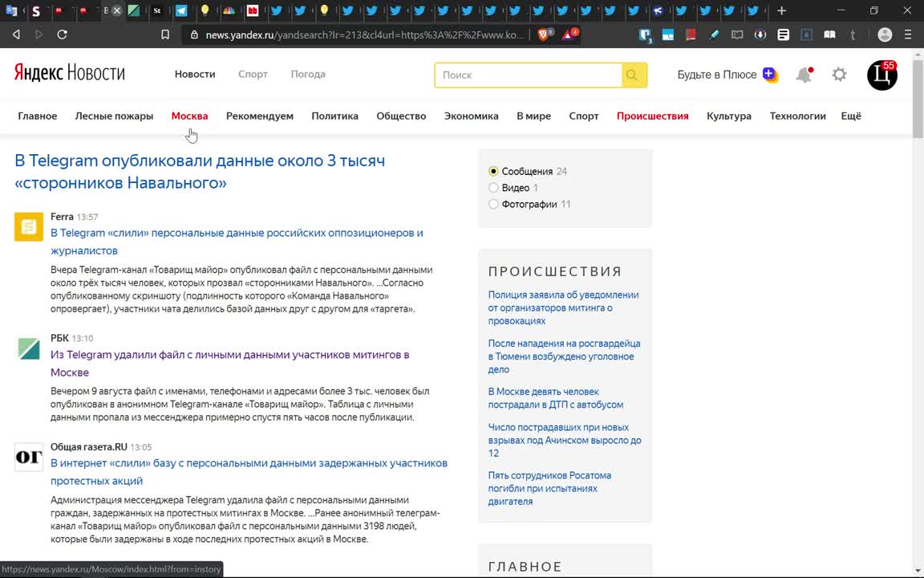Click the white open-book extension icon
Viewport: 924px width, 578px height.
click(x=829, y=35)
